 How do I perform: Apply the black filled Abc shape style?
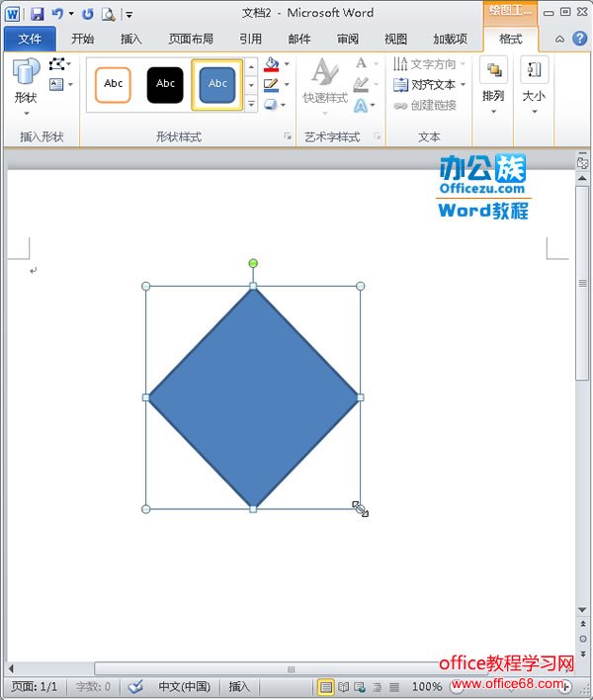[165, 85]
